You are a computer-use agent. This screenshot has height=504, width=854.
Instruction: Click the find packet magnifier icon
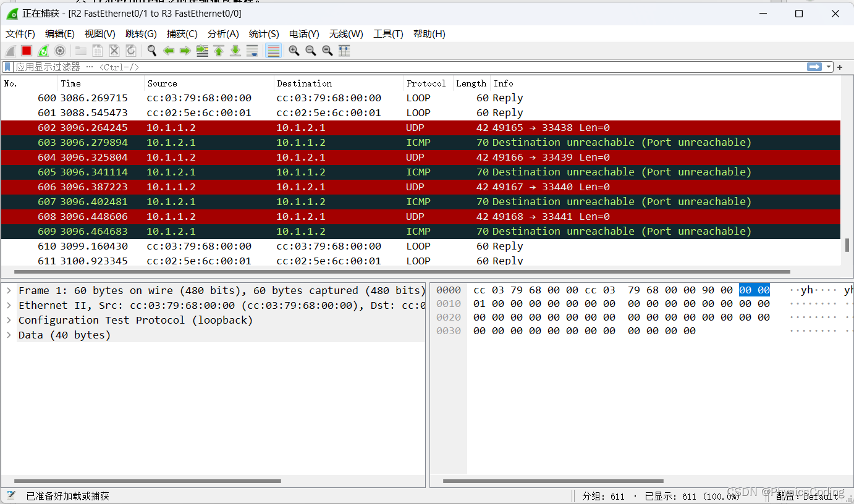[151, 51]
